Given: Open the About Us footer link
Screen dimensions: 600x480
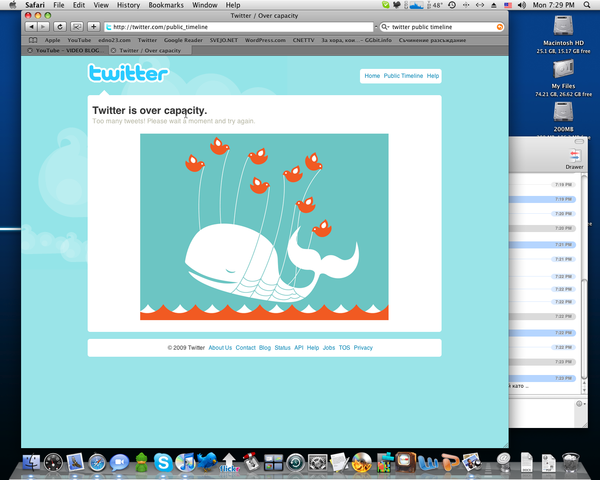Looking at the screenshot, I should 220,348.
